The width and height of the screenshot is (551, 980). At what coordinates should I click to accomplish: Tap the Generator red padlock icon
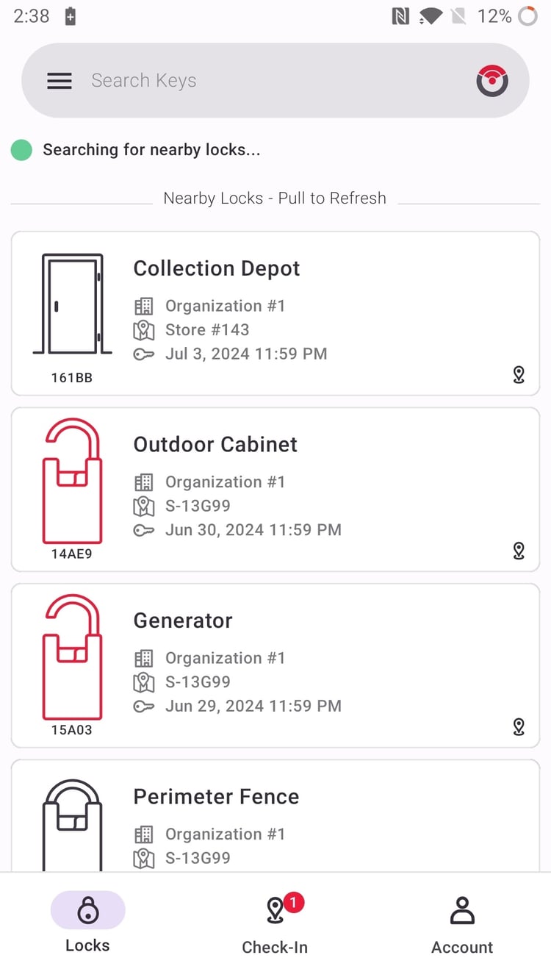pyautogui.click(x=72, y=657)
